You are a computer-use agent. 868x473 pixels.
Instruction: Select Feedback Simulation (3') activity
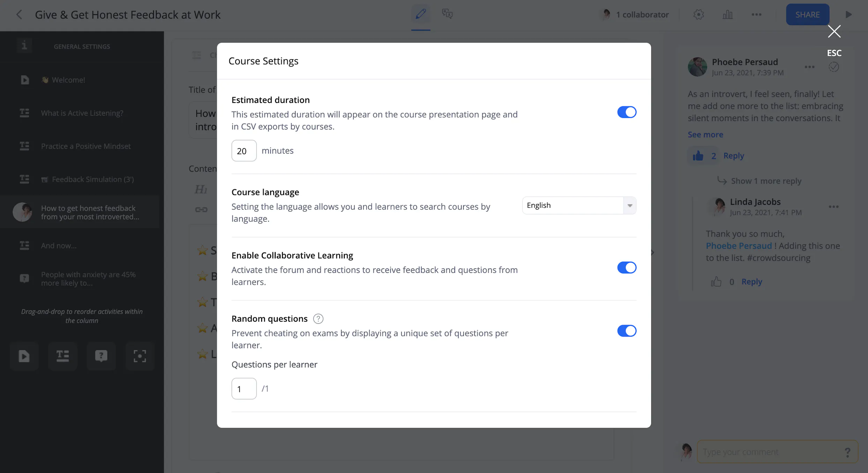[x=80, y=179]
